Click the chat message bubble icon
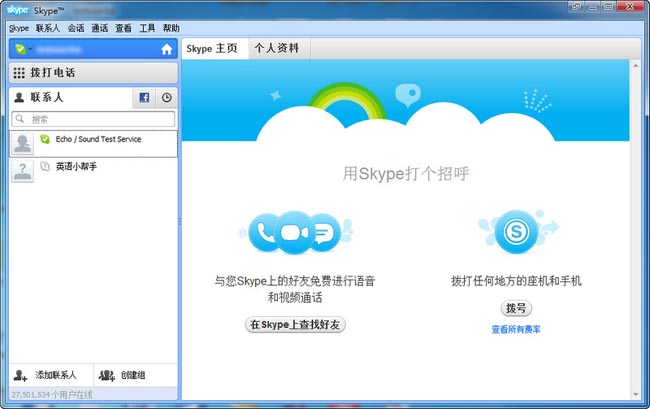This screenshot has width=650, height=409. pyautogui.click(x=323, y=233)
